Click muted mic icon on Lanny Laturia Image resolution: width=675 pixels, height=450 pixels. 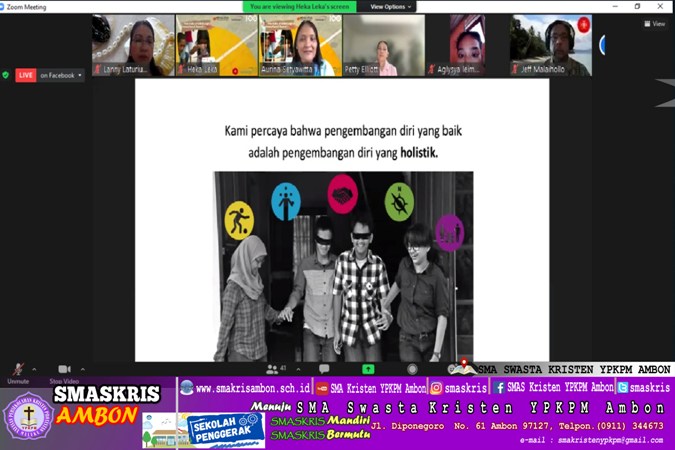tap(98, 69)
